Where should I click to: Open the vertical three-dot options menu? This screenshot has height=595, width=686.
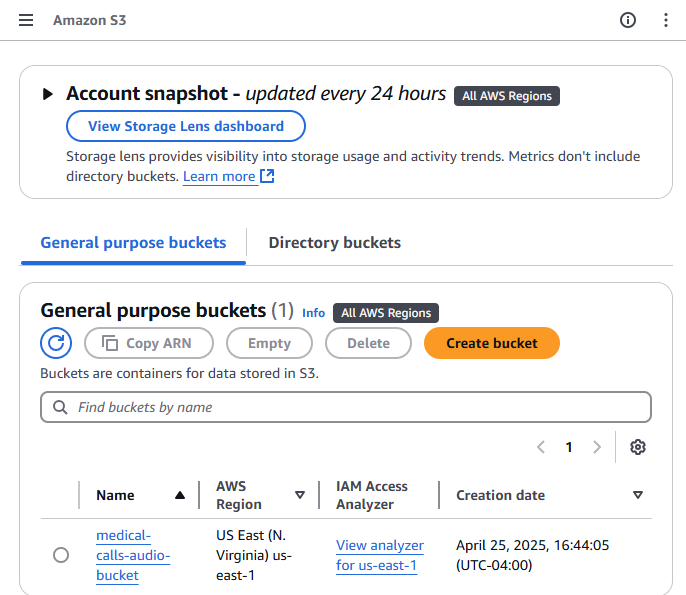[x=666, y=20]
